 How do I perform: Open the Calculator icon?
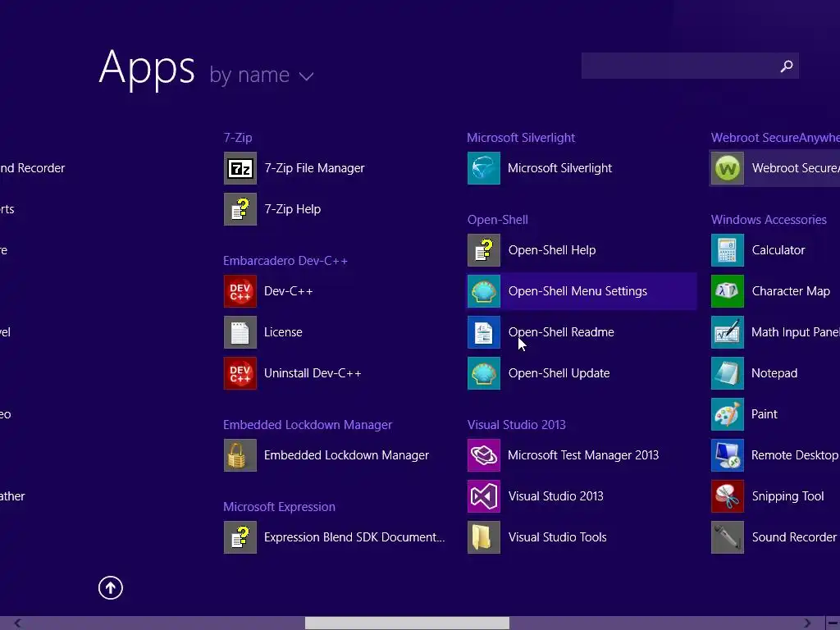[x=728, y=250]
